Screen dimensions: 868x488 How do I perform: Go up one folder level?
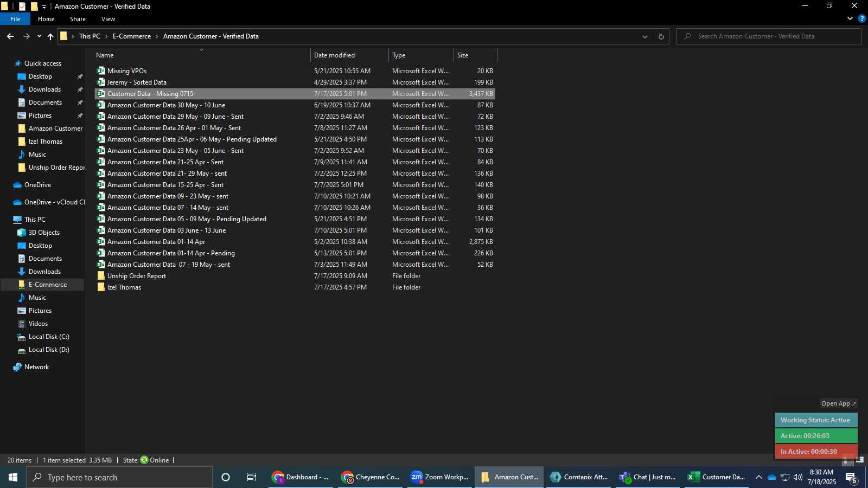[x=50, y=36]
